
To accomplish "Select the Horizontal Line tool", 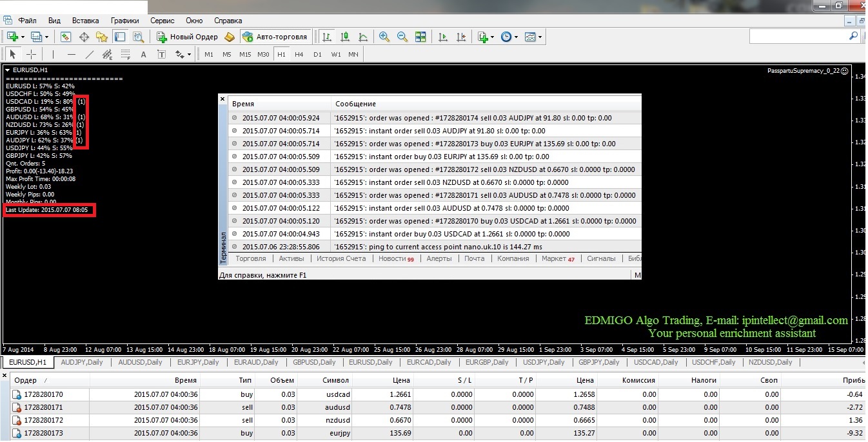I will pos(72,54).
